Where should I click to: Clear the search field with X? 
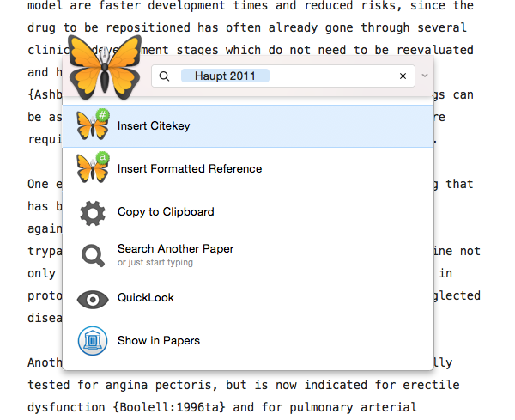pos(403,76)
